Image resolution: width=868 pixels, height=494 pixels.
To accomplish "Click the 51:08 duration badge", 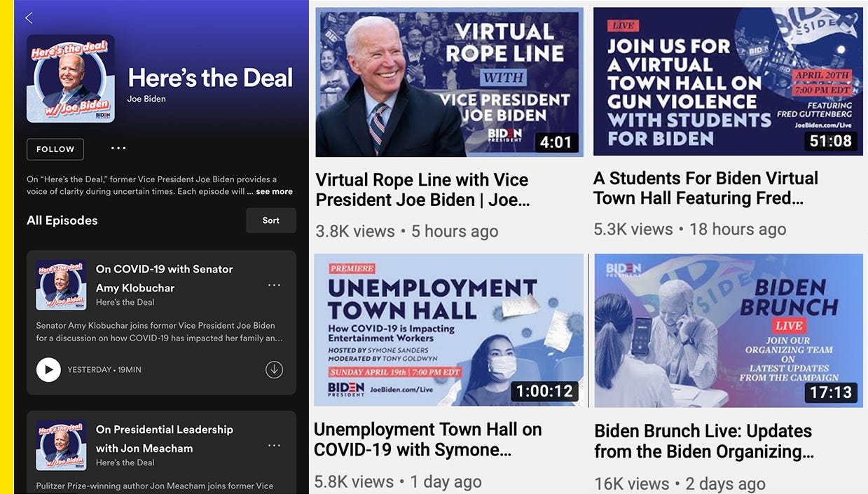I will (x=831, y=141).
